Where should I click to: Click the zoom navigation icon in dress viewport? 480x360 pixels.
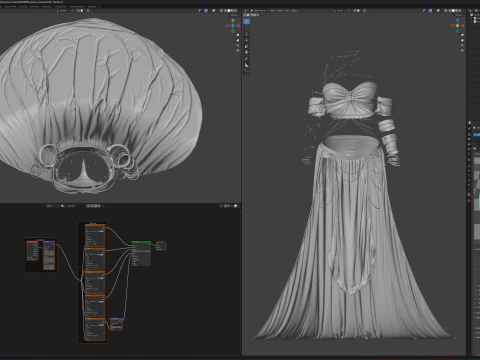point(462,35)
